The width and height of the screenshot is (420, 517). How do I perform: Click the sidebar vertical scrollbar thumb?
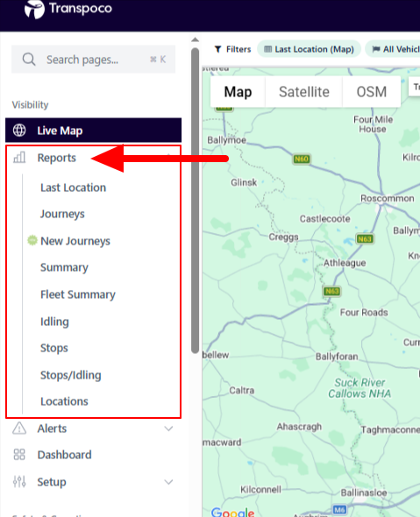pos(195,202)
